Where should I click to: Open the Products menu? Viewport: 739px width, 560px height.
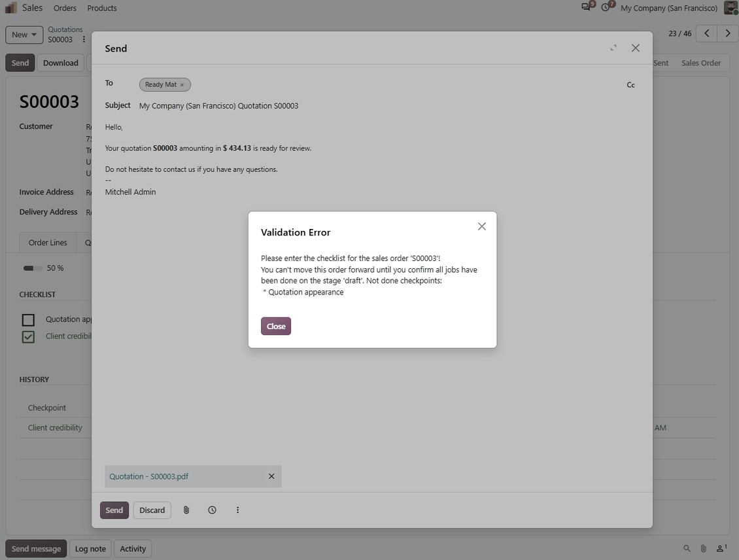click(102, 8)
